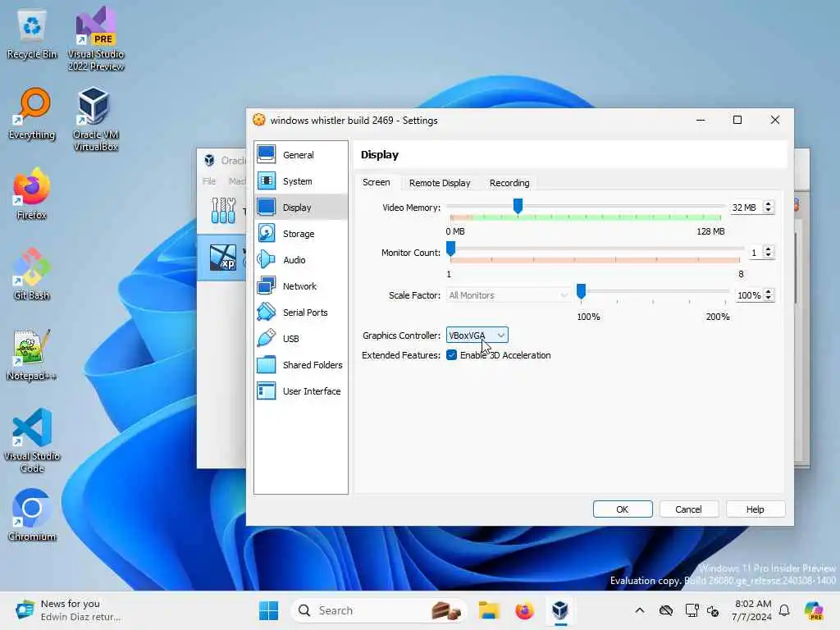Toggle Enable 3D Acceleration checkbox
Screen dimensions: 840x630
click(x=452, y=355)
